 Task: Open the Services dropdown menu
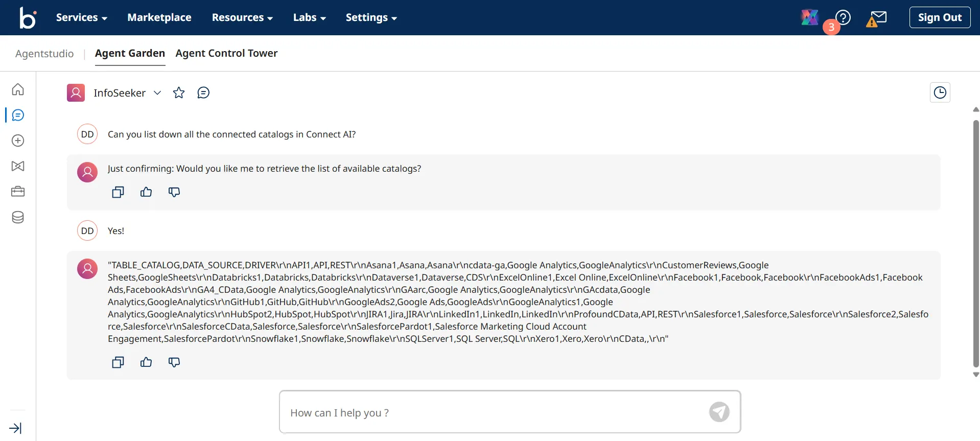coord(81,17)
